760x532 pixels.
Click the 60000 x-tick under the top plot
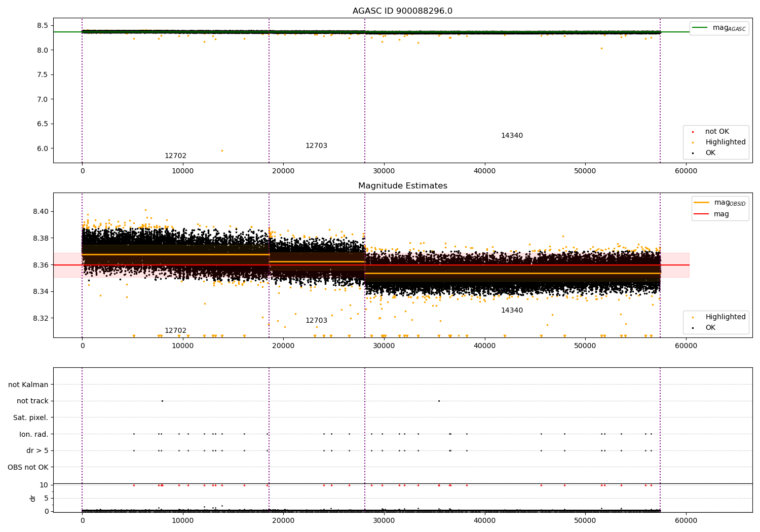(x=686, y=171)
